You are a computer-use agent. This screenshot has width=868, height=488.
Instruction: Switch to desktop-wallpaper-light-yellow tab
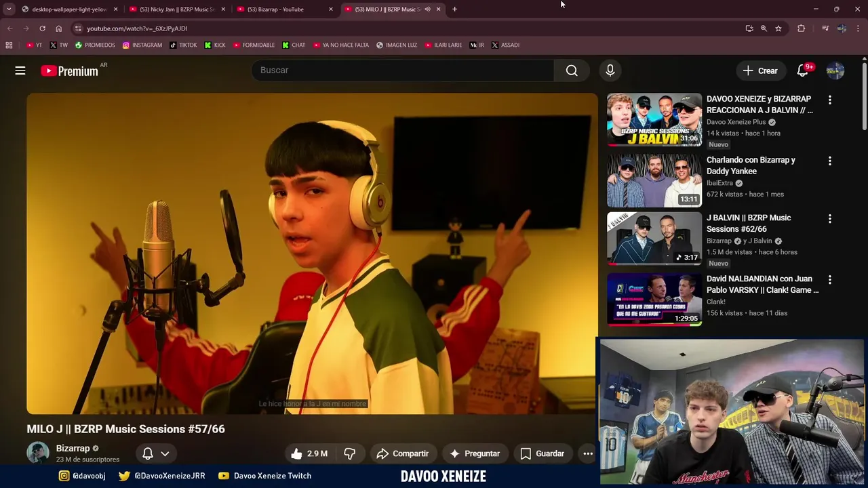[x=69, y=9]
